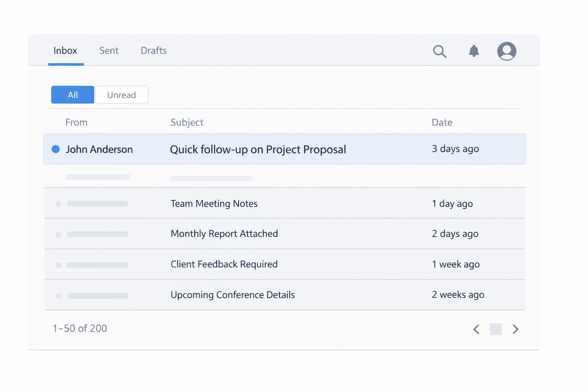Click the unread indicator dot on John Anderson's email
588x392 pixels.
pos(56,149)
